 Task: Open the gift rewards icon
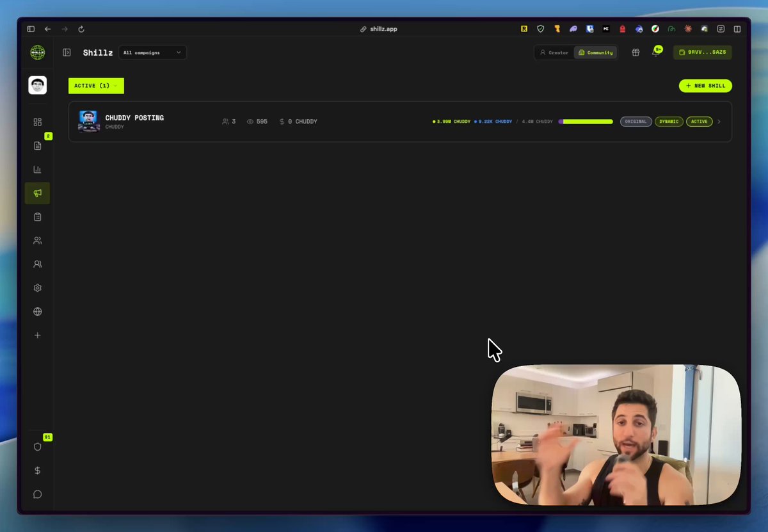click(x=636, y=52)
